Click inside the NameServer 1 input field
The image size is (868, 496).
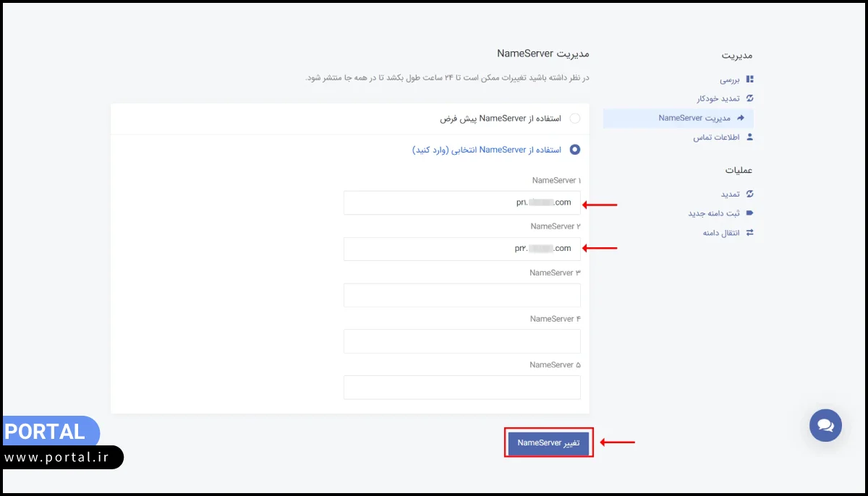[462, 202]
